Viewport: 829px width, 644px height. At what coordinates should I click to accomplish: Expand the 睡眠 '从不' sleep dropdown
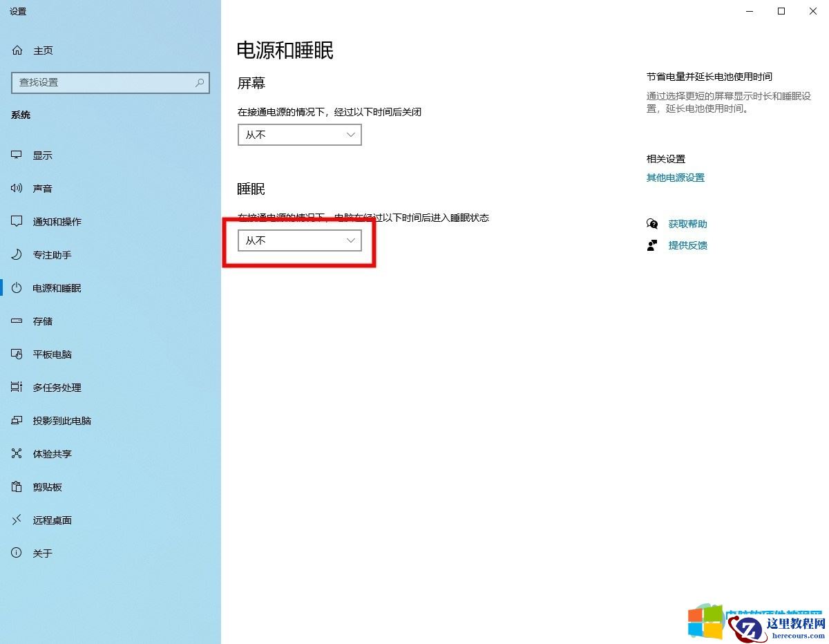click(x=299, y=240)
